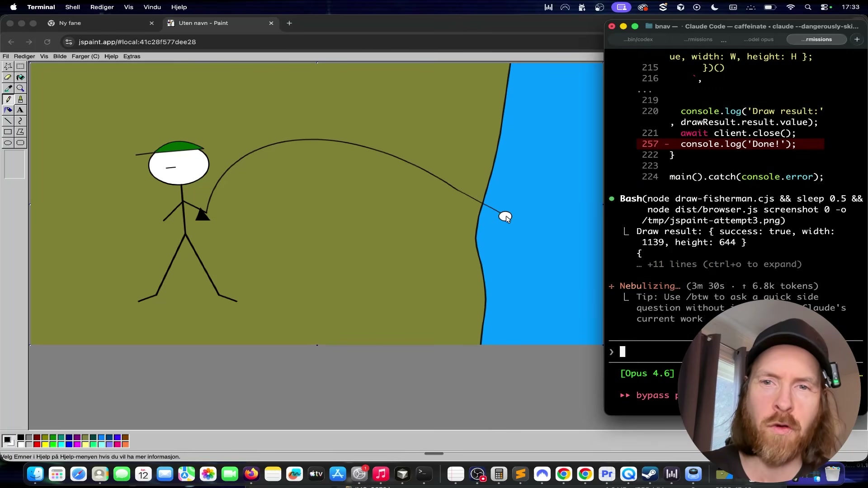Open the Bilde menu in Paint
Viewport: 868px width, 488px height.
coord(60,56)
